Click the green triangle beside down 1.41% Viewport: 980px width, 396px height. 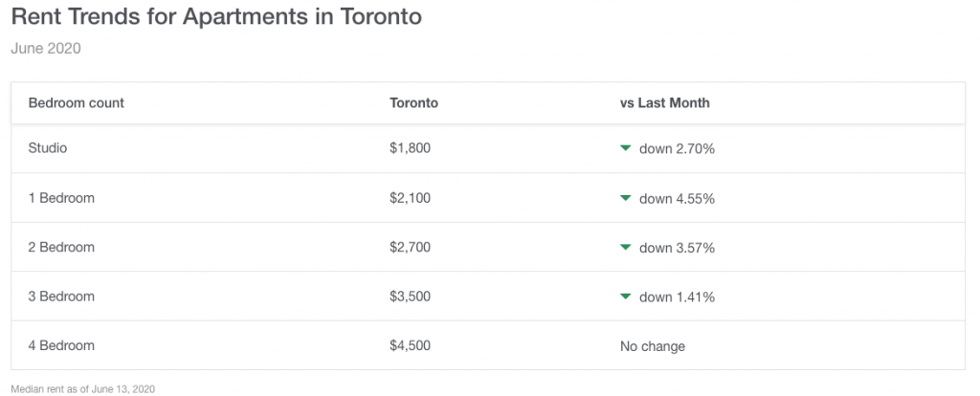click(x=626, y=297)
